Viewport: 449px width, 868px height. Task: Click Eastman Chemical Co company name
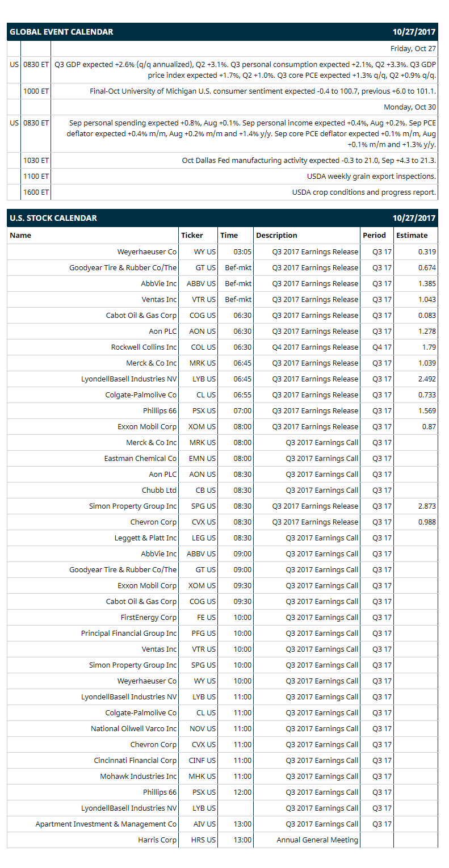[x=140, y=458]
